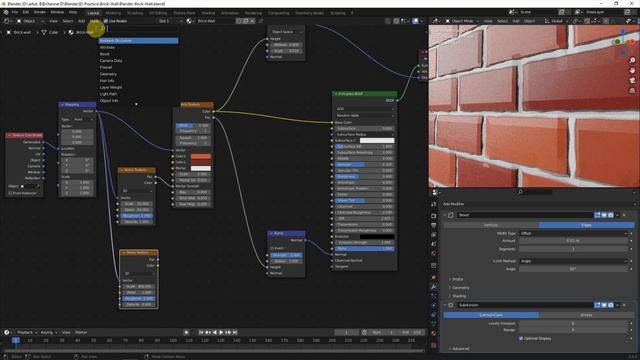Viewport: 640px width, 360px height.
Task: Toggle From Instancer on Texture Coordinate node
Action: pyautogui.click(x=10, y=193)
